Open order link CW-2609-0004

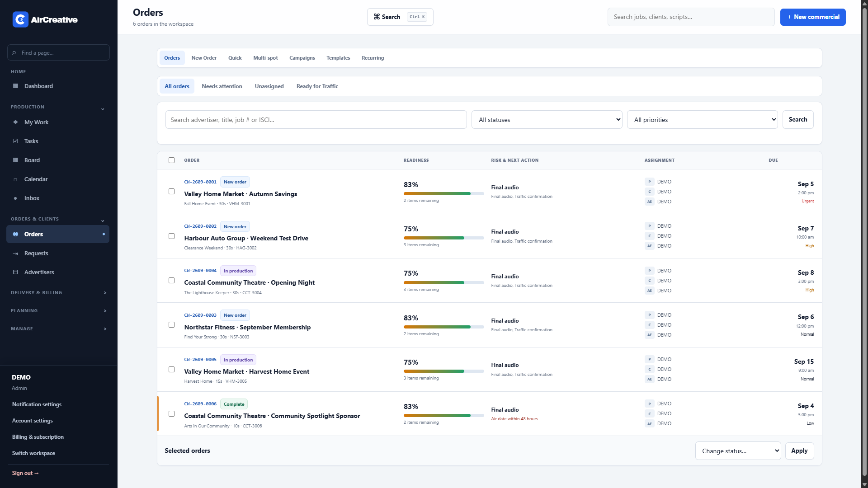[200, 271]
